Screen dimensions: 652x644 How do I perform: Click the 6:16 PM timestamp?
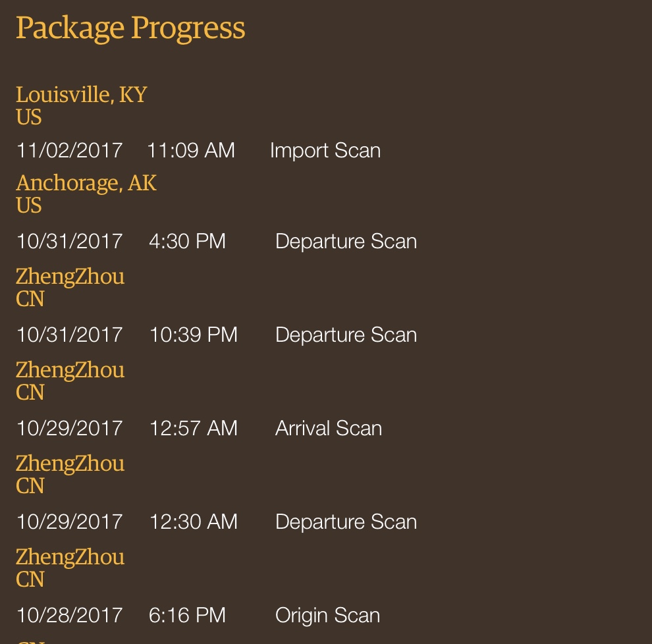tap(188, 615)
